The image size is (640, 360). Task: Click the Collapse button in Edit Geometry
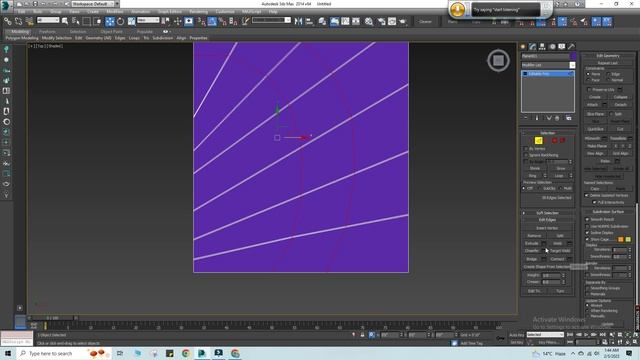[620, 97]
